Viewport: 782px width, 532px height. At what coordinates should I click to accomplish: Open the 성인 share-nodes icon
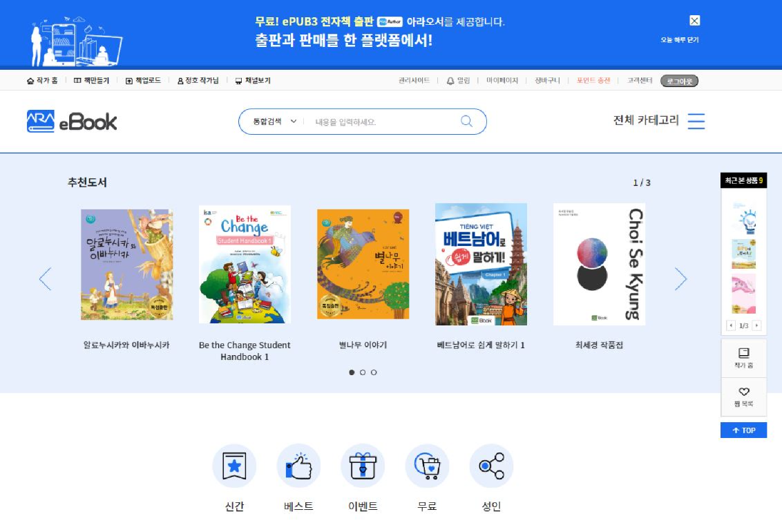[491, 466]
